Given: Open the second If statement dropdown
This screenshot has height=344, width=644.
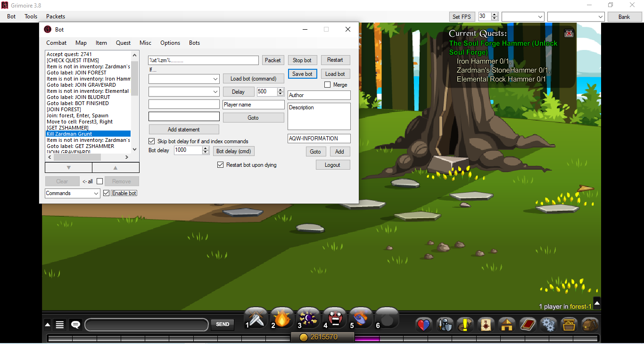Looking at the screenshot, I should tap(184, 91).
